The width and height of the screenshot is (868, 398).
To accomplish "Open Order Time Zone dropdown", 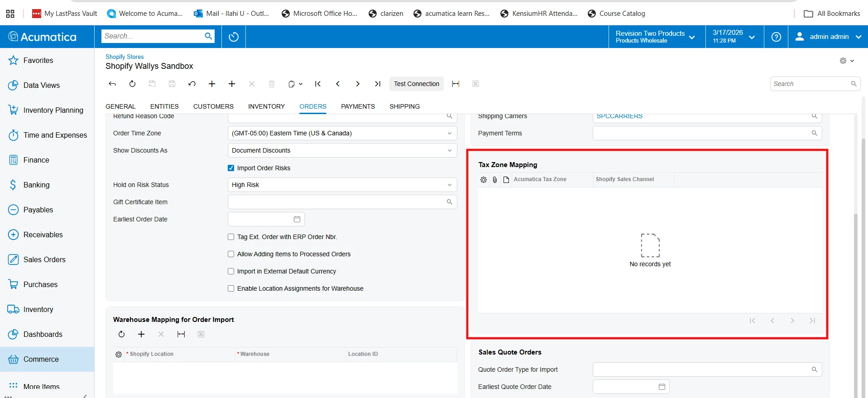I will click(x=342, y=133).
